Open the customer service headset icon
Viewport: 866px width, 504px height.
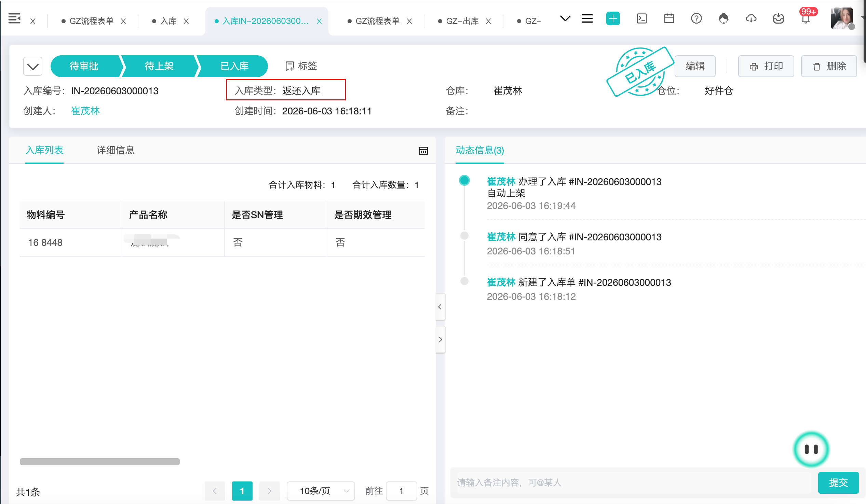(x=723, y=18)
